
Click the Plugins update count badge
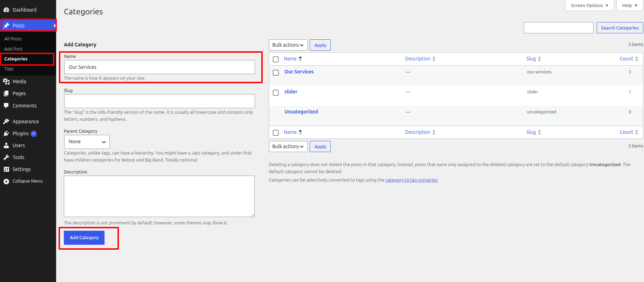[x=34, y=133]
